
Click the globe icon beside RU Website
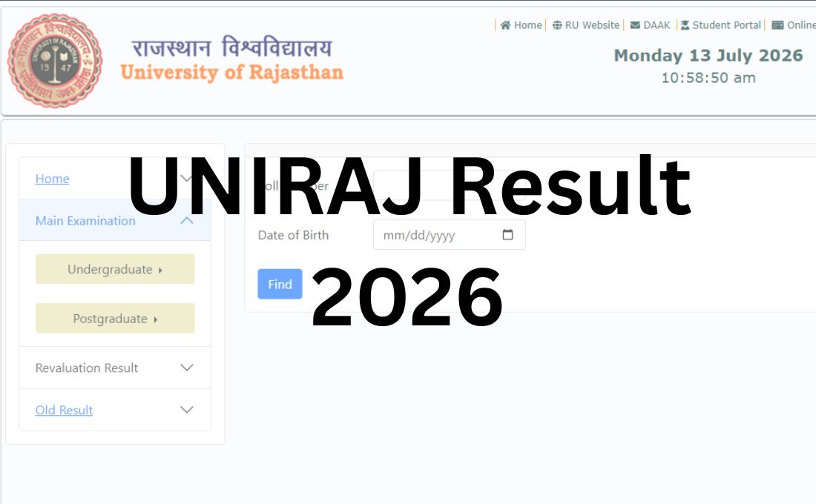[x=557, y=25]
